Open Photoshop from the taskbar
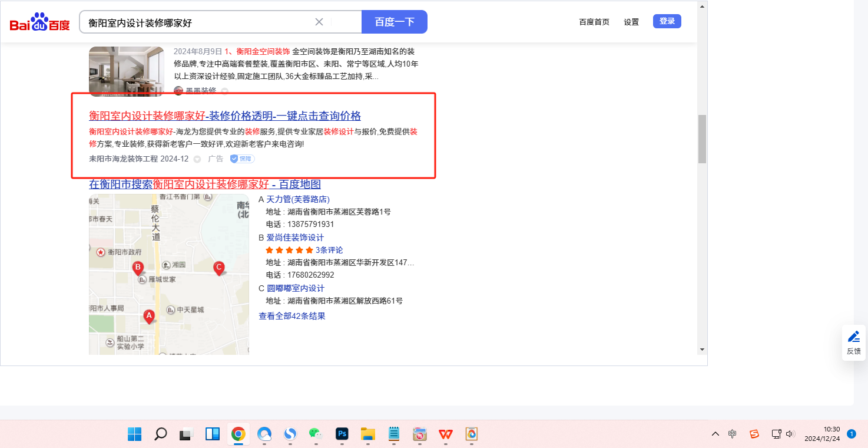The width and height of the screenshot is (868, 448). click(342, 434)
